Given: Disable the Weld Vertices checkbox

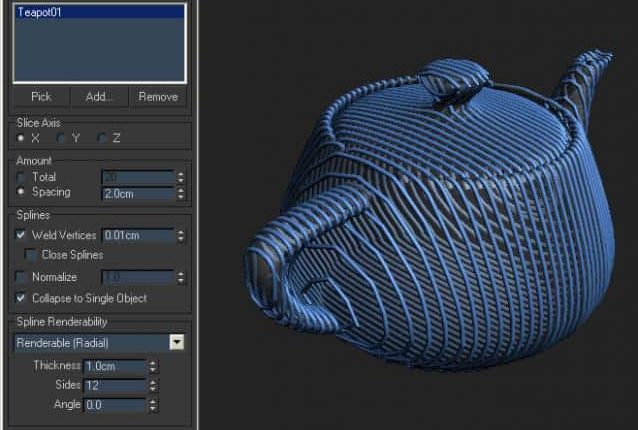Looking at the screenshot, I should pos(22,236).
